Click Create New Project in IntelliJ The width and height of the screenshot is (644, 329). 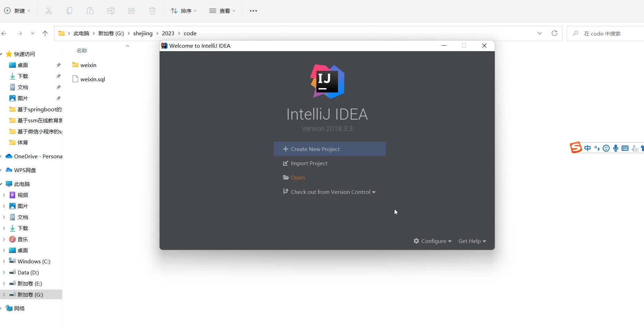pos(330,149)
